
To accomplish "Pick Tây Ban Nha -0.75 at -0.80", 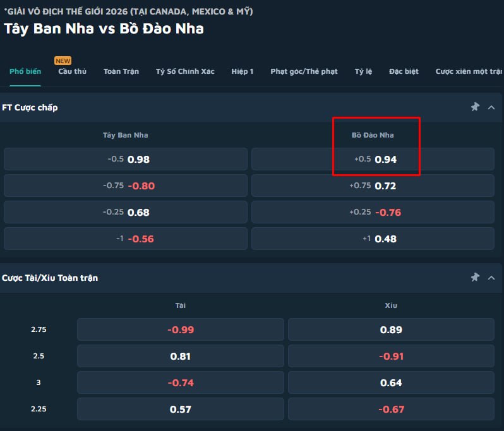I will coord(126,186).
